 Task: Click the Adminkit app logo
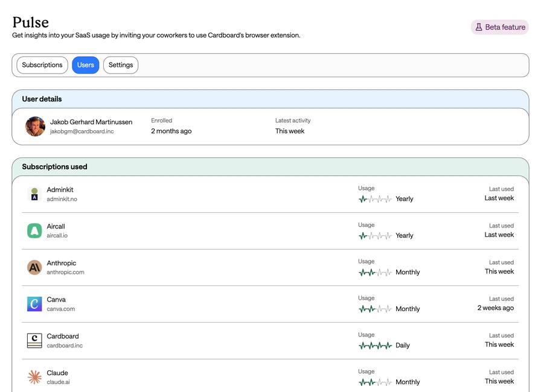34,194
